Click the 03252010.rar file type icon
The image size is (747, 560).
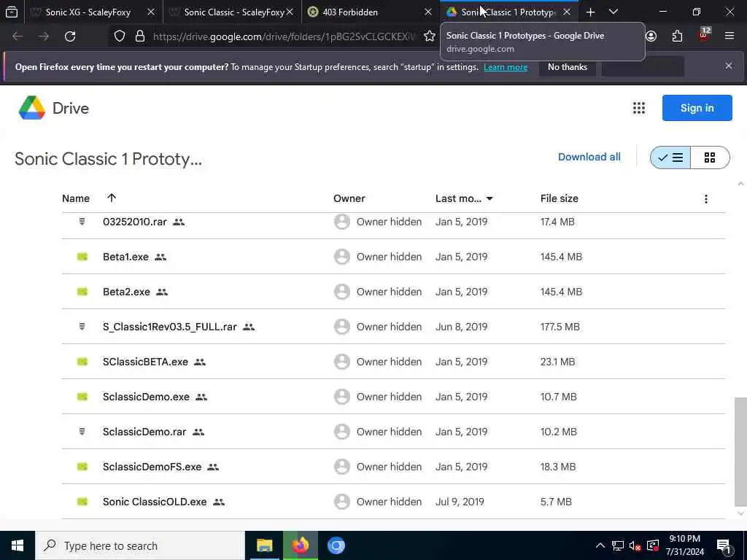(x=82, y=222)
